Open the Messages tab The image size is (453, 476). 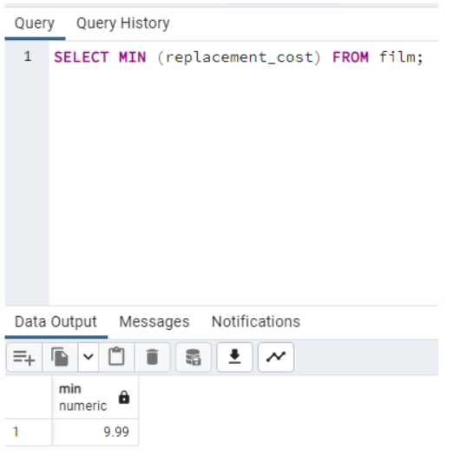coord(154,321)
